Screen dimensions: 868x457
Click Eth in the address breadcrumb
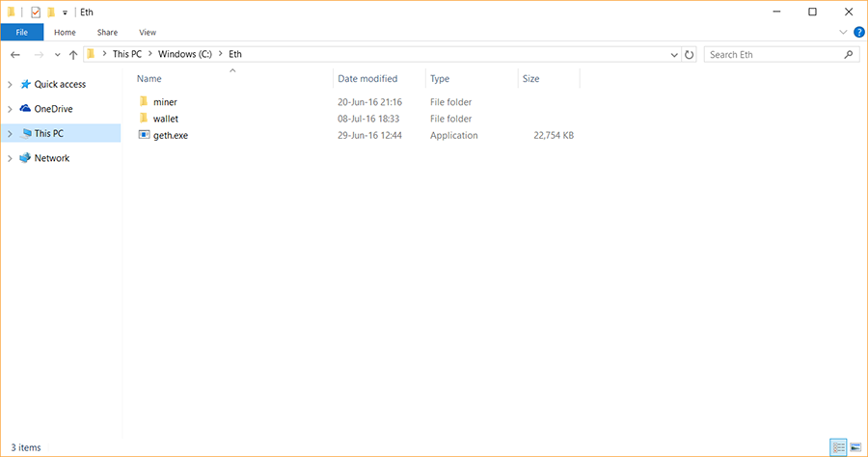point(235,54)
